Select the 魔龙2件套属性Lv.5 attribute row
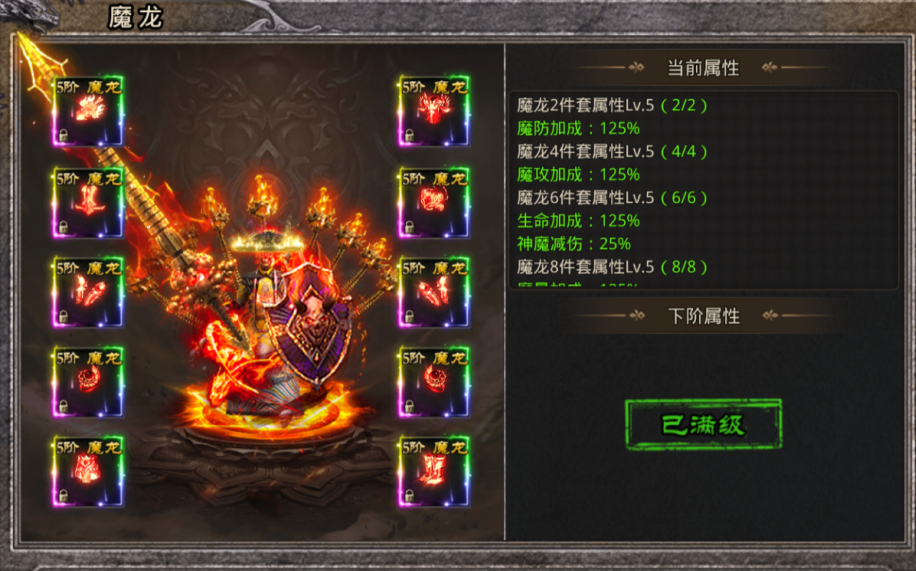Viewport: 916px width, 571px height. pos(612,105)
